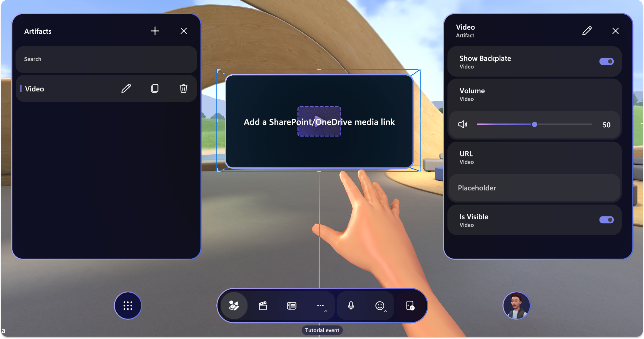Click the add artifact button

click(x=155, y=31)
